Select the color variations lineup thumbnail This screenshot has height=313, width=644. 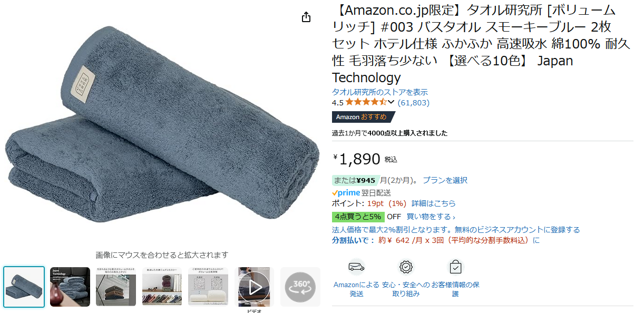162,287
